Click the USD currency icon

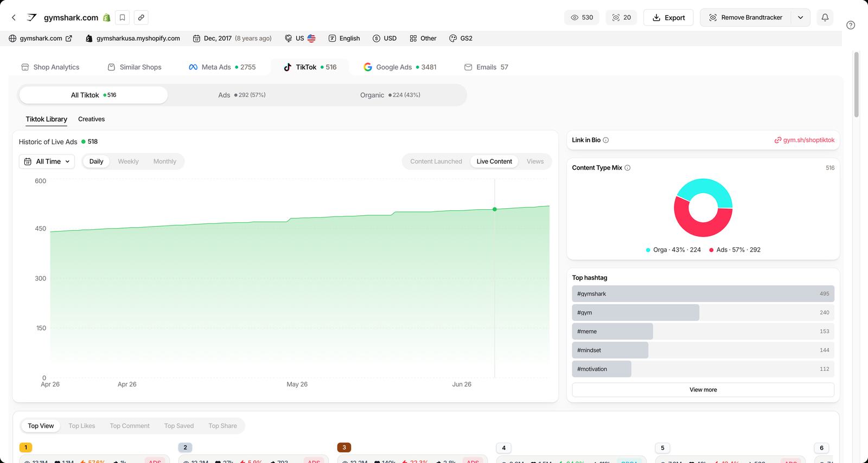(x=376, y=38)
